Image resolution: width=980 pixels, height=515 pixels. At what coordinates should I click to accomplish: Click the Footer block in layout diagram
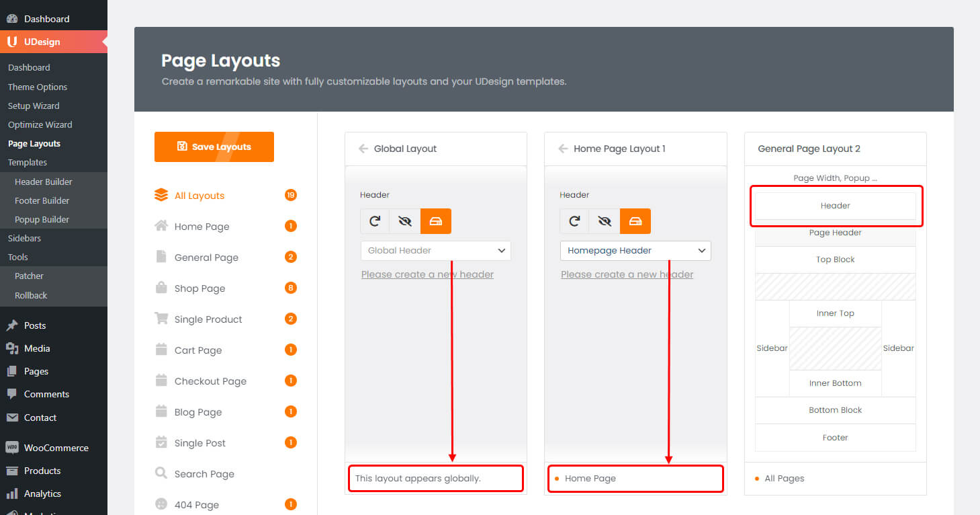(x=835, y=438)
